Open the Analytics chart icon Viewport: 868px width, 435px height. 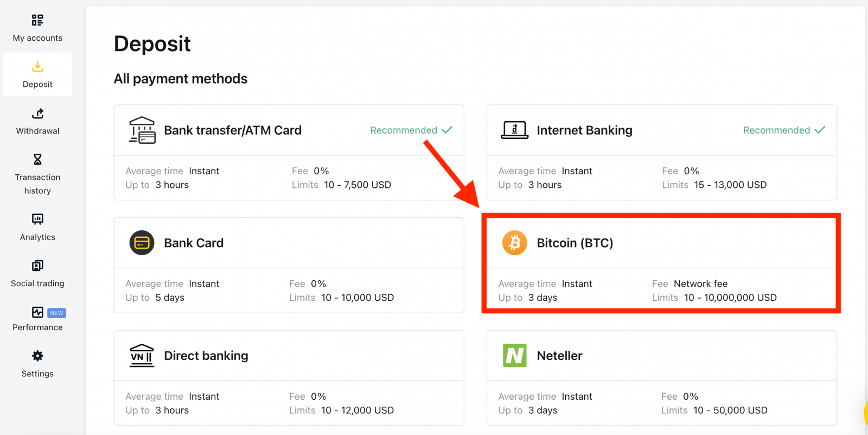37,219
